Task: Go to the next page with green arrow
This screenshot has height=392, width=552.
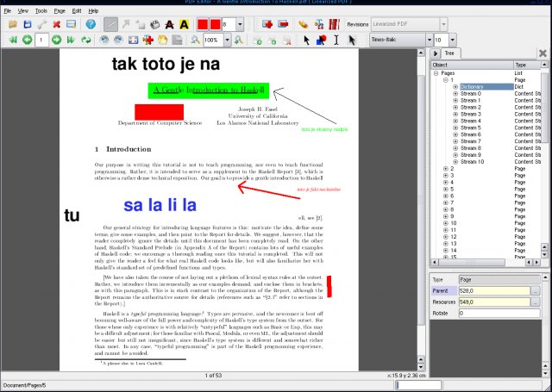Action: point(56,40)
